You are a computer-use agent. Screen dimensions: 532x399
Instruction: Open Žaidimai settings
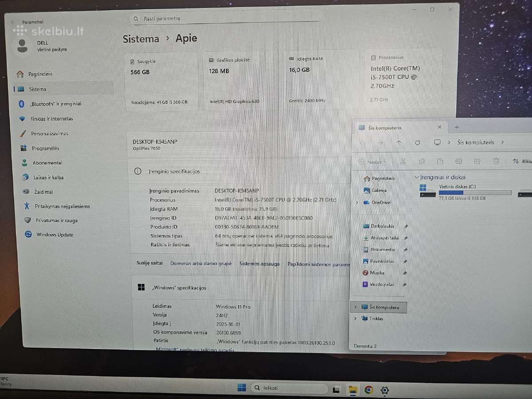38,192
